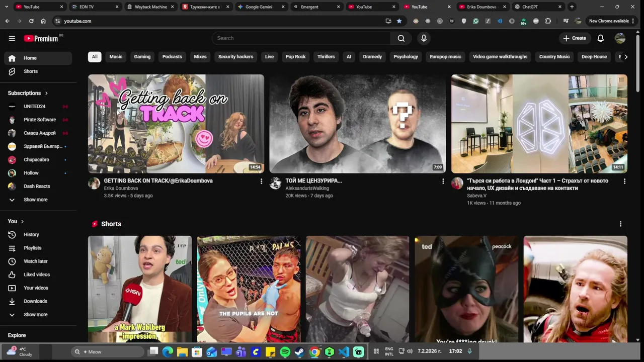Show more under the You section
The width and height of the screenshot is (644, 362).
point(38,315)
